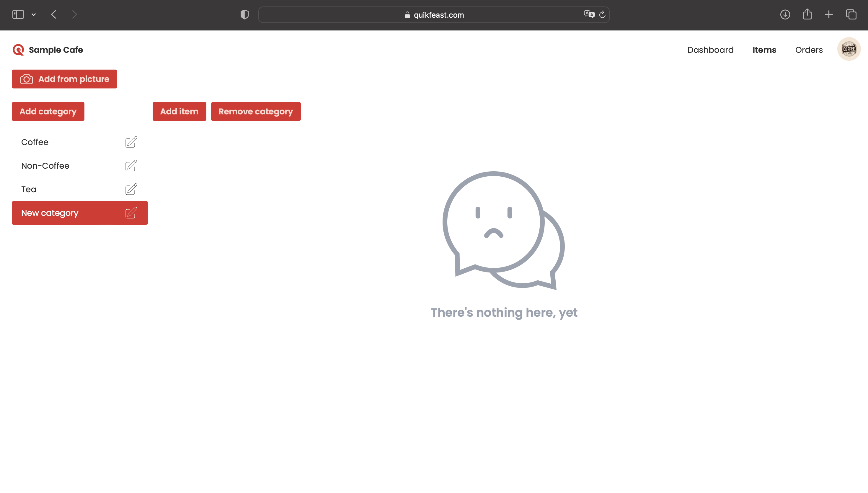
Task: Select the Tea category
Action: point(29,189)
